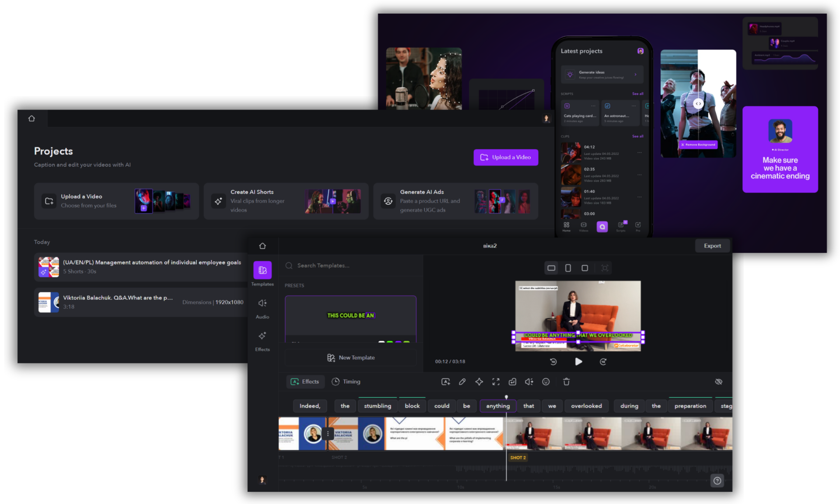This screenshot has height=504, width=840.
Task: Open three-dot menu for the 02:35 clip
Action: (x=639, y=175)
